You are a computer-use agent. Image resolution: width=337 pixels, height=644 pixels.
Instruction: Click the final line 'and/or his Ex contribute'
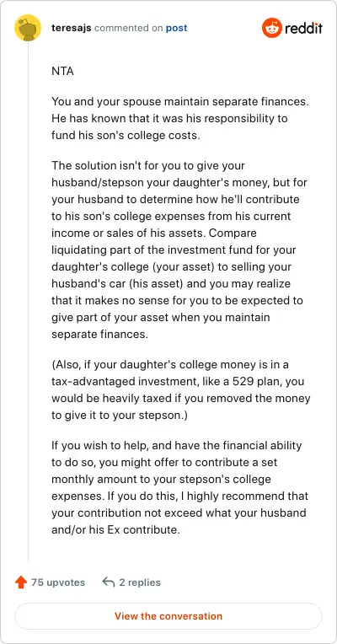click(x=115, y=529)
